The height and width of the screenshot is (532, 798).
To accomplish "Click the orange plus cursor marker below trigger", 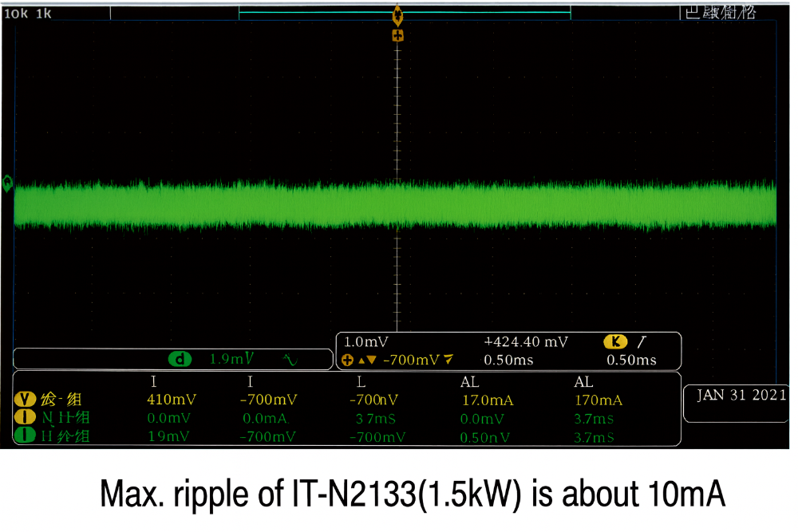I will (397, 36).
